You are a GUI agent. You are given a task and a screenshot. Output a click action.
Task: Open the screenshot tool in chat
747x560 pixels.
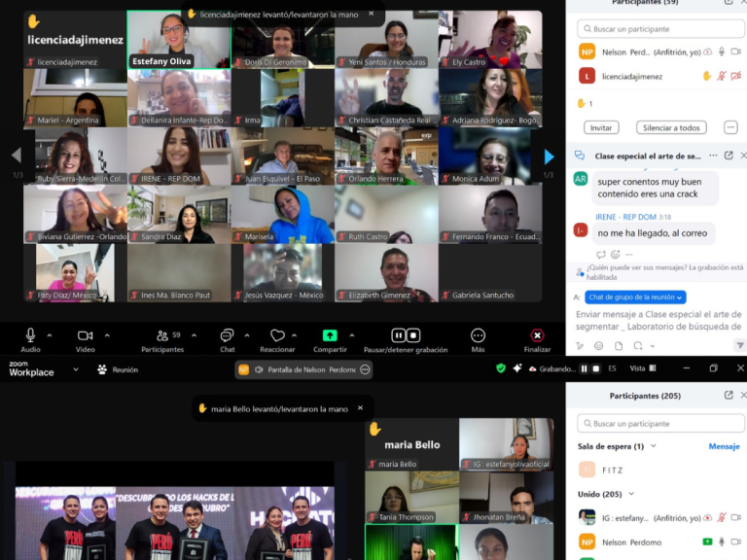coord(638,346)
